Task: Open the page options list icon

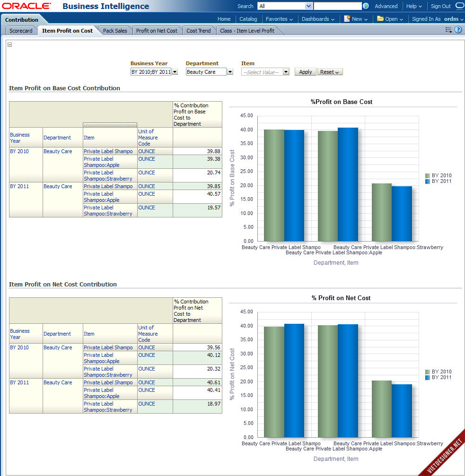Action: coord(448,30)
